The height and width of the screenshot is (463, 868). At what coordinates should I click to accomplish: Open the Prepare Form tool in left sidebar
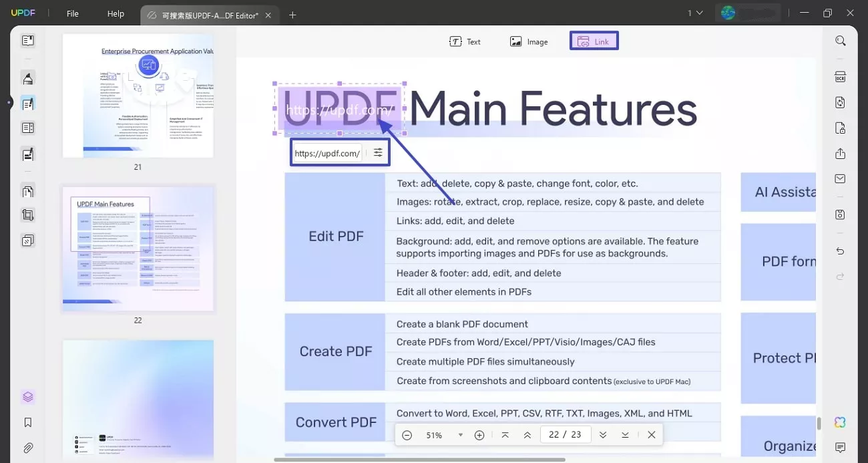coord(27,128)
